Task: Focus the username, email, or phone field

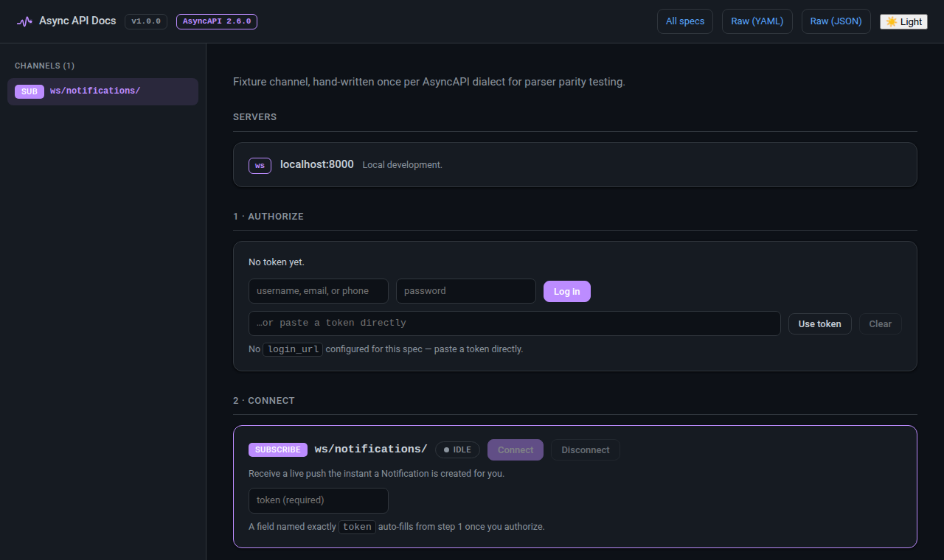Action: [x=319, y=291]
